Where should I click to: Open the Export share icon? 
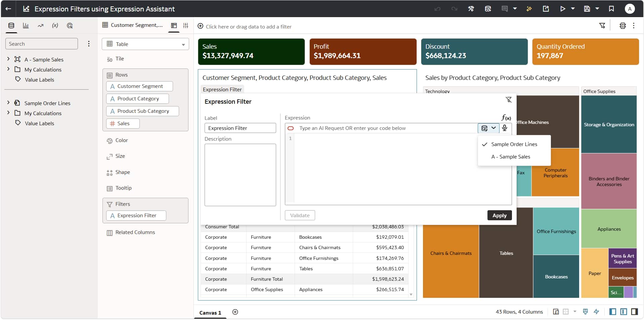pyautogui.click(x=546, y=9)
